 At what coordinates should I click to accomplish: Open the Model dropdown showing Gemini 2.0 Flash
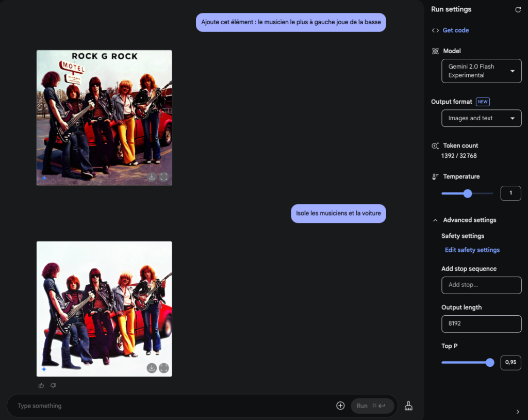click(x=481, y=71)
